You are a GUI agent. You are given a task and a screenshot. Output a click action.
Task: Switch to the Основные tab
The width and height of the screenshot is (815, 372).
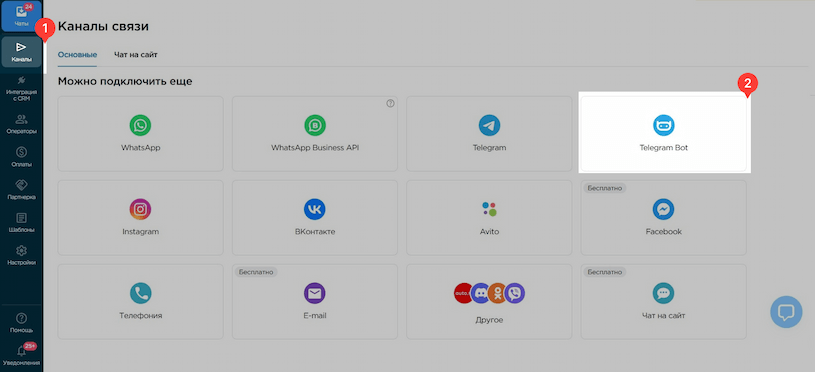(77, 55)
